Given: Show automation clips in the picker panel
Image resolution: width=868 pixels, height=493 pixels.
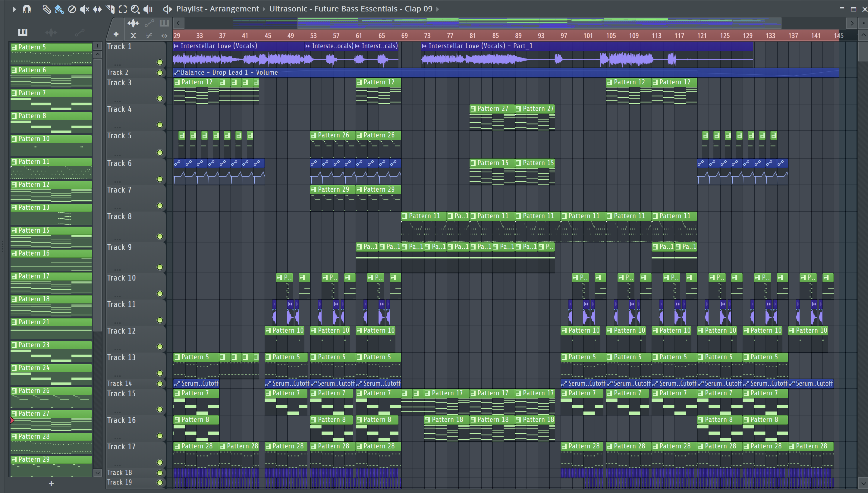Looking at the screenshot, I should click(80, 32).
